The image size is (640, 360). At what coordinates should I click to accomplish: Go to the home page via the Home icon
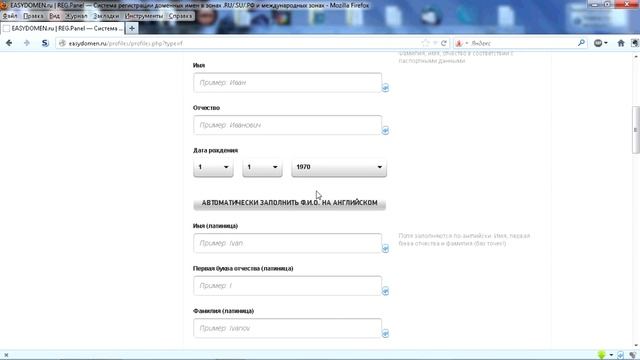pyautogui.click(x=621, y=43)
